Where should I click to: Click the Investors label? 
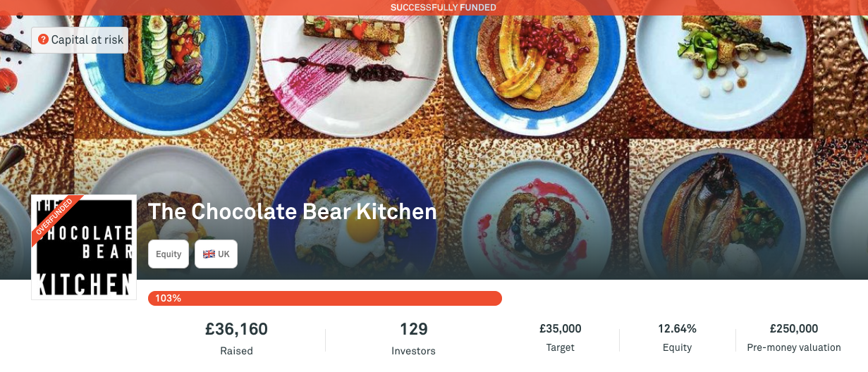coord(413,351)
